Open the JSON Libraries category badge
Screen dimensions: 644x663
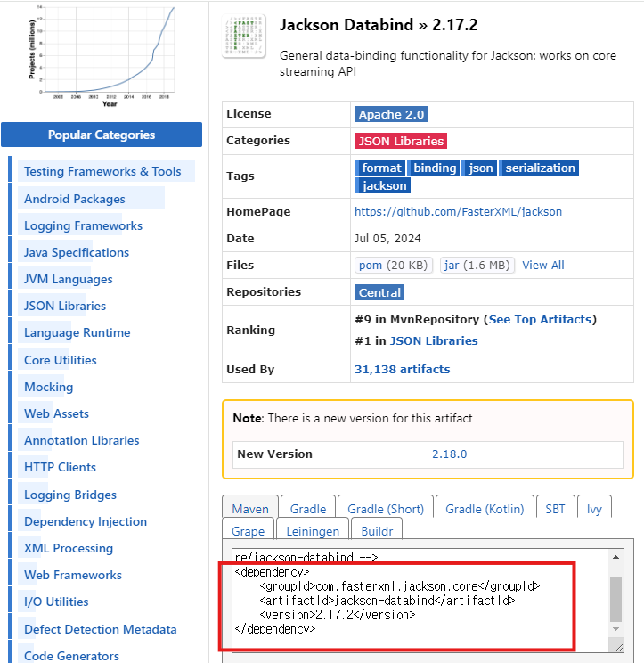pos(401,141)
